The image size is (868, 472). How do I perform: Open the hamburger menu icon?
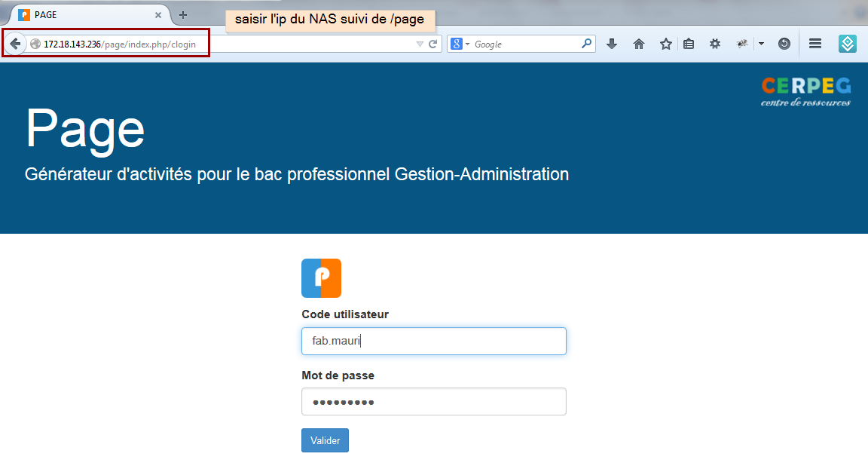click(815, 43)
